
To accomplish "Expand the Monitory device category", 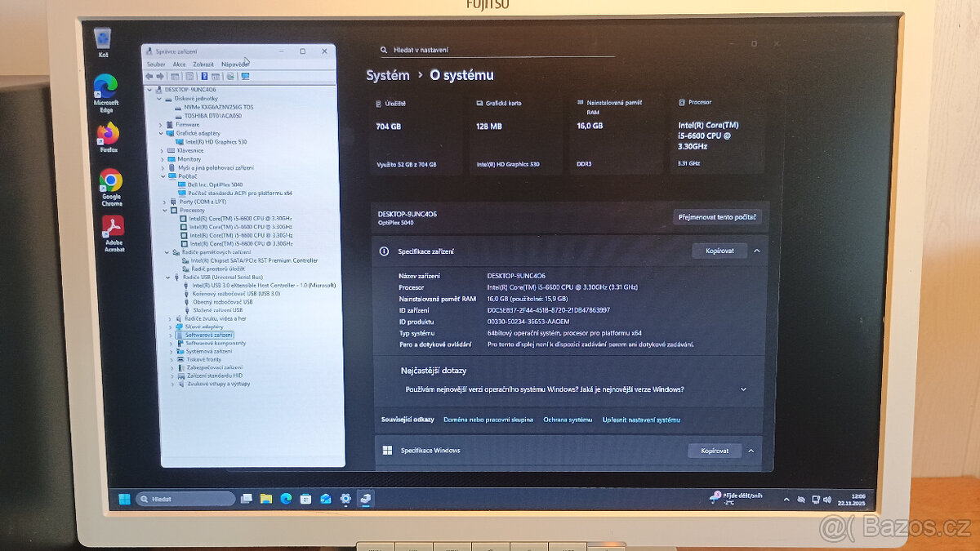I will [x=162, y=159].
